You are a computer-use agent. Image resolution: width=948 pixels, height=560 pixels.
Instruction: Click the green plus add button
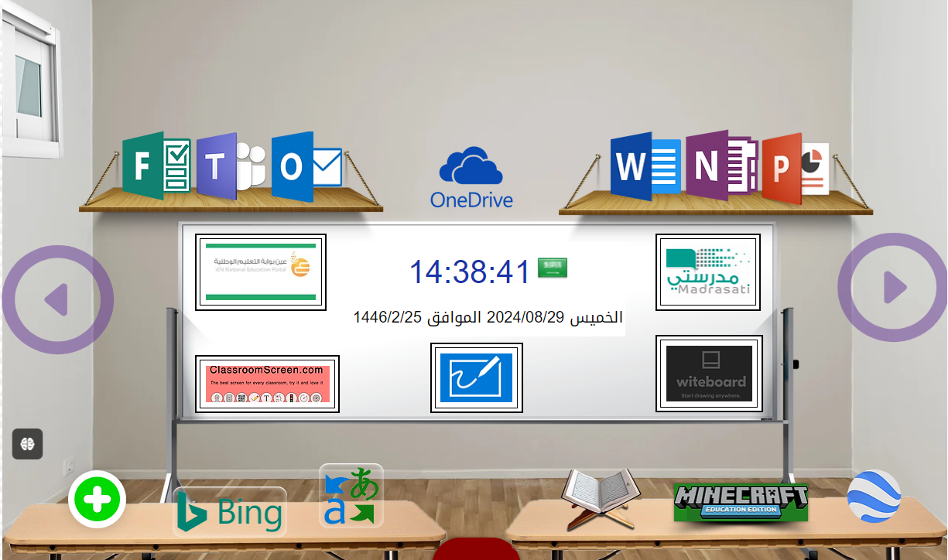click(98, 500)
